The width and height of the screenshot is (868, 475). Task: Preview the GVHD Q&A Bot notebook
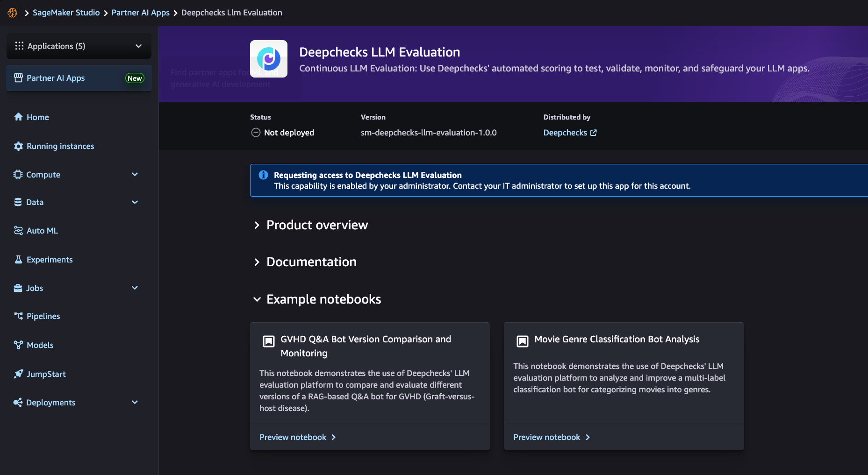[298, 437]
